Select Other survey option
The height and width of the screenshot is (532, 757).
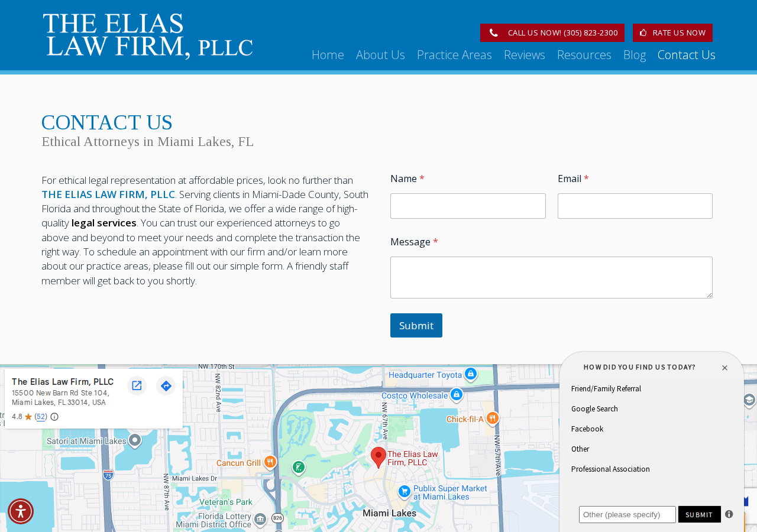pos(580,449)
